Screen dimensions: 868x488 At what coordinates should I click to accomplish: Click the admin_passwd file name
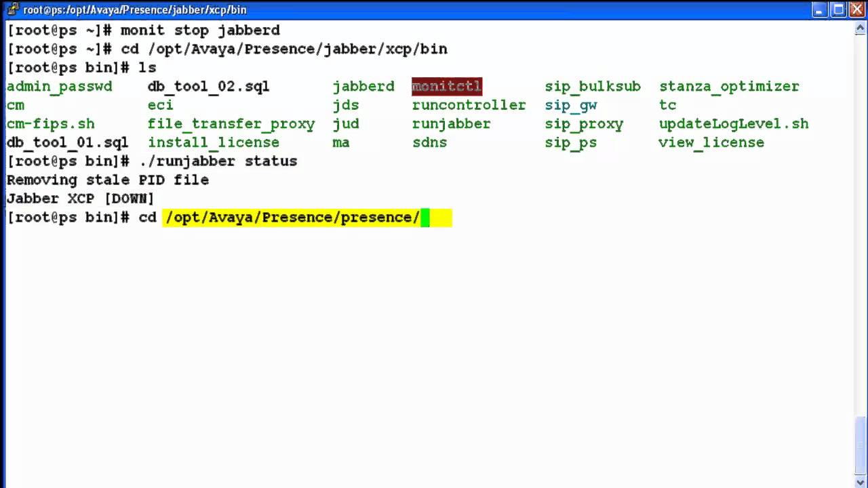point(60,87)
